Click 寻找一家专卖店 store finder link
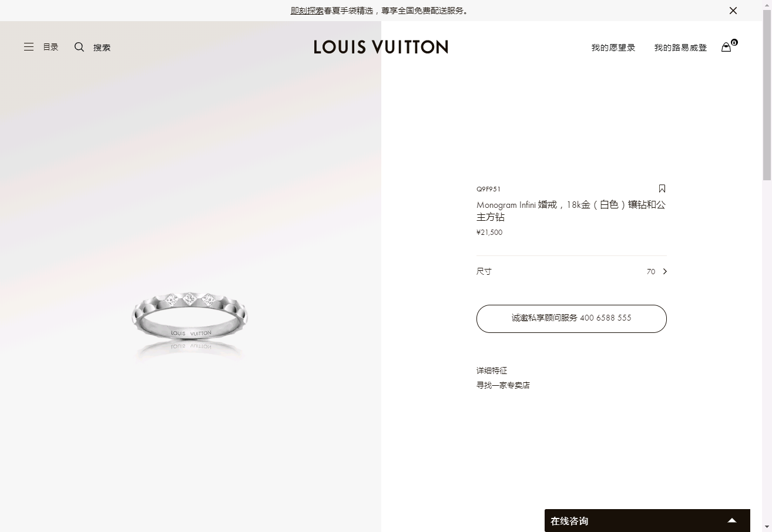Image resolution: width=772 pixels, height=532 pixels. pyautogui.click(x=503, y=385)
